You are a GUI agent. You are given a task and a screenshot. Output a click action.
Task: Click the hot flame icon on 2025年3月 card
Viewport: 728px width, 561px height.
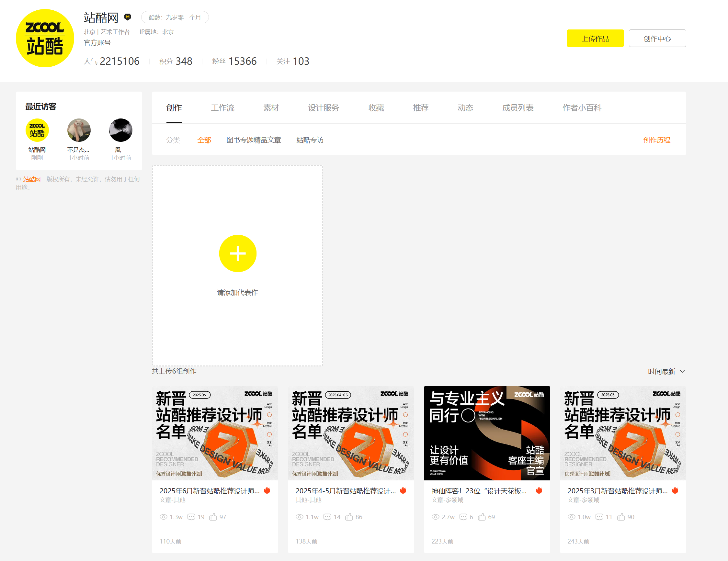click(x=675, y=490)
